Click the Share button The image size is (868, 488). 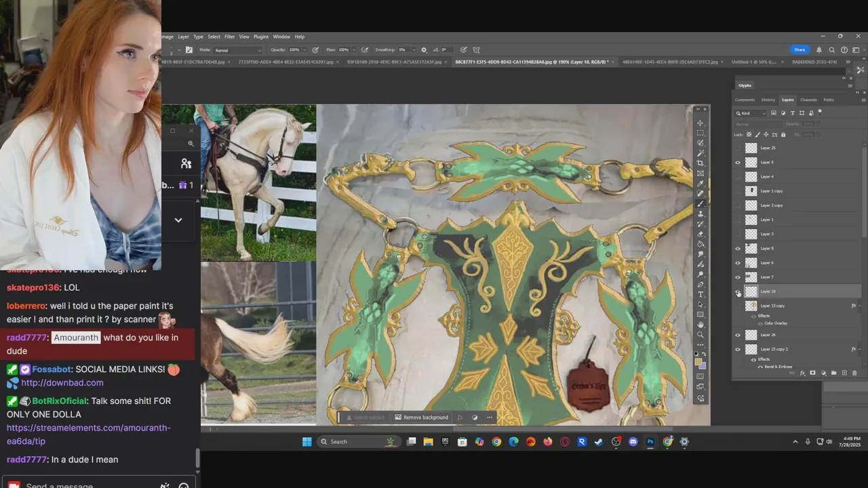(800, 49)
